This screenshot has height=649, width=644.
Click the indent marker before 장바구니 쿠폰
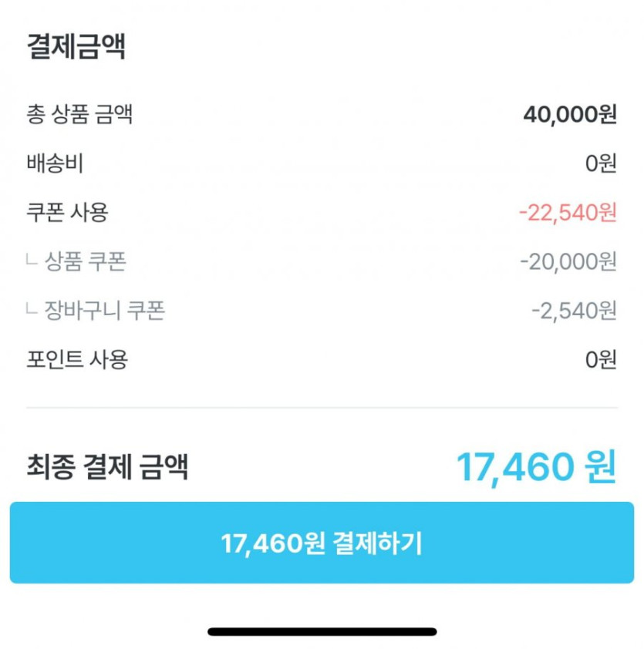point(32,311)
